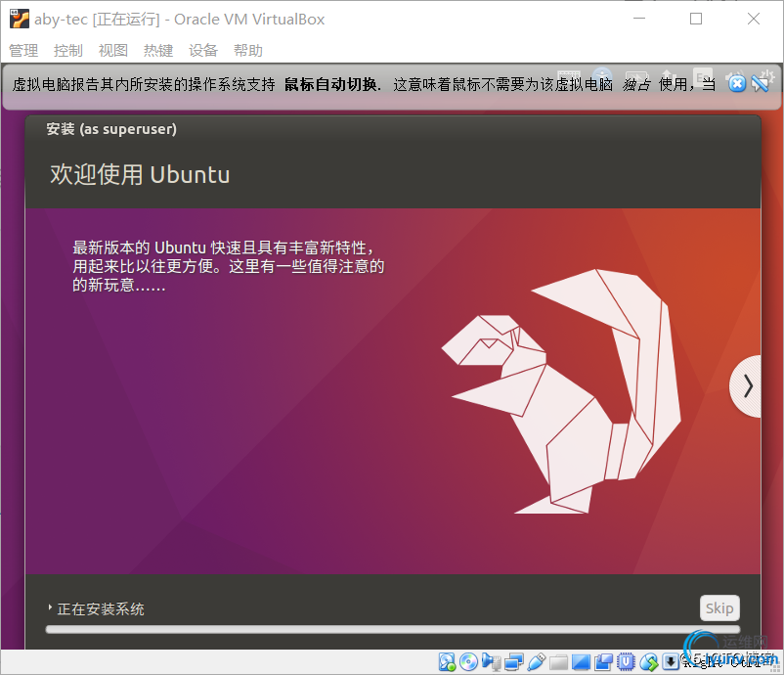Click the network adapters status icon
The image size is (784, 675).
pyautogui.click(x=514, y=662)
